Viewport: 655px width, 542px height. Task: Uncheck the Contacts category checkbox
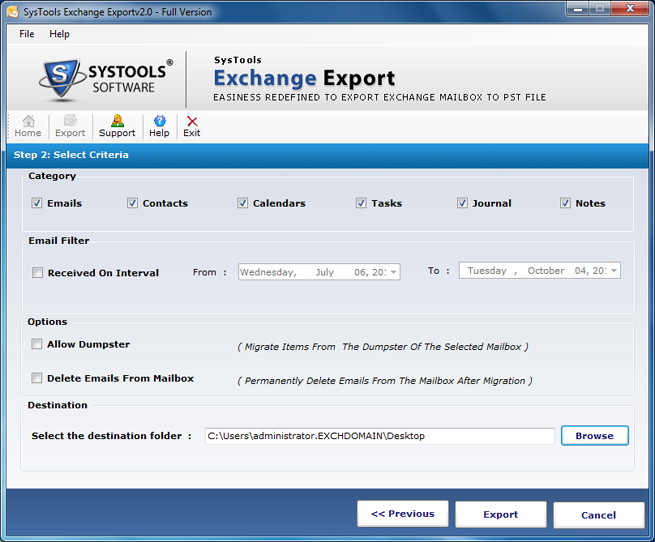133,203
